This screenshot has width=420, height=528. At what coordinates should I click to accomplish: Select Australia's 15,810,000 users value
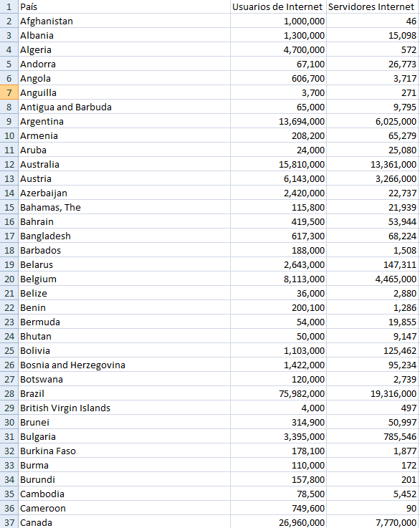coord(279,164)
